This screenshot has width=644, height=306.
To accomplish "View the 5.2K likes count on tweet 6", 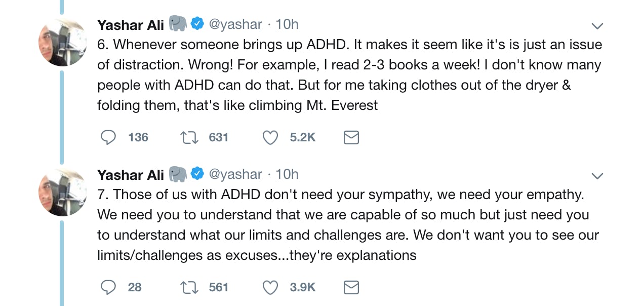I will pos(302,137).
